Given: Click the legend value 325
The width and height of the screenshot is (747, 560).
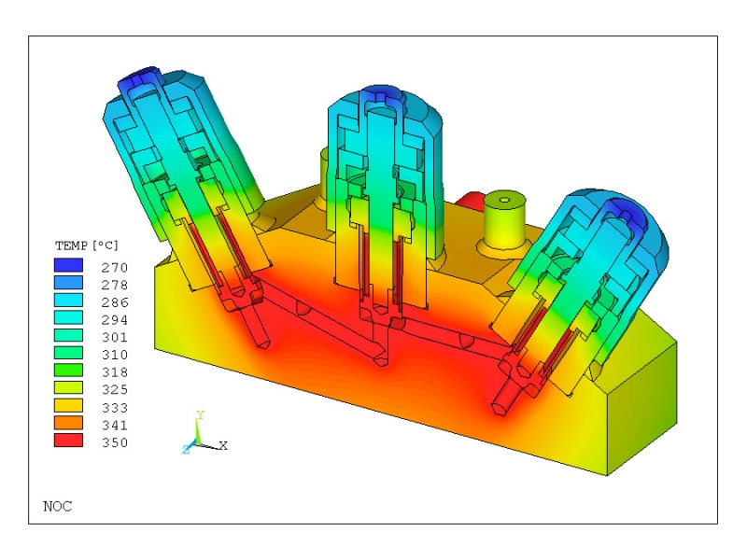Looking at the screenshot, I should [x=115, y=389].
